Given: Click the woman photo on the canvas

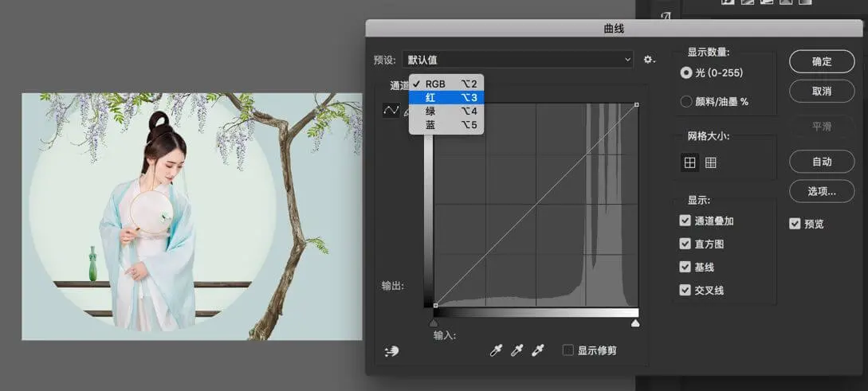Looking at the screenshot, I should pyautogui.click(x=192, y=217).
